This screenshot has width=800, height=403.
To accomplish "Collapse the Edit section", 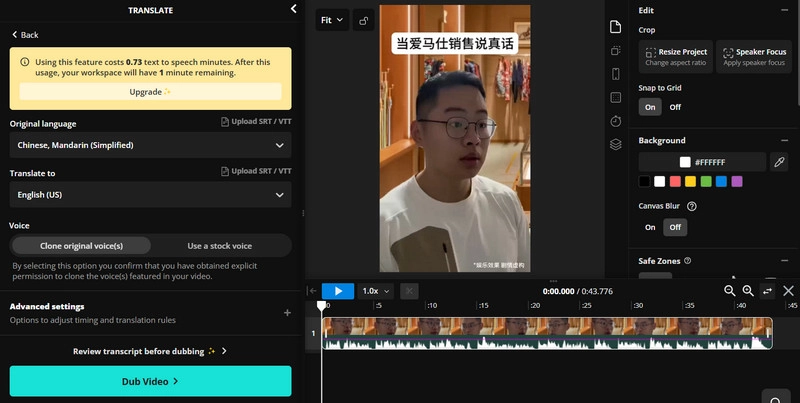I will (785, 10).
